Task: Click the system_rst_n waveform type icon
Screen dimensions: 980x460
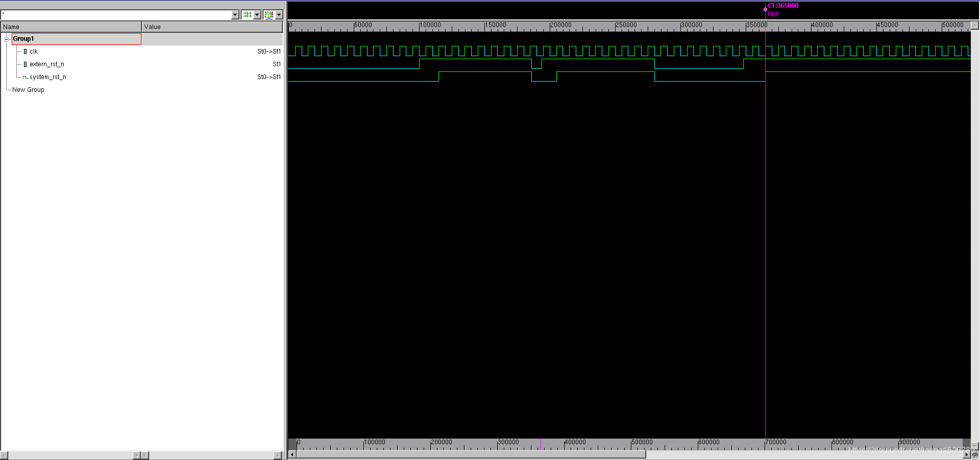Action: coord(25,77)
